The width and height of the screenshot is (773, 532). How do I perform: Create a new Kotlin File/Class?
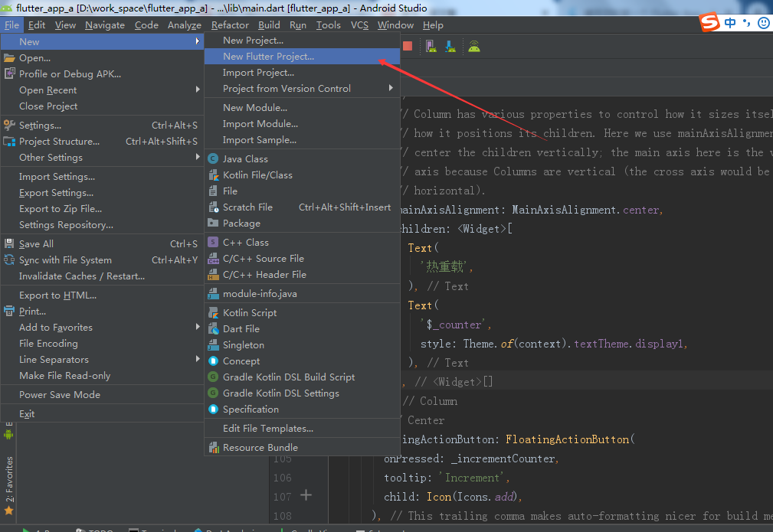click(302, 175)
